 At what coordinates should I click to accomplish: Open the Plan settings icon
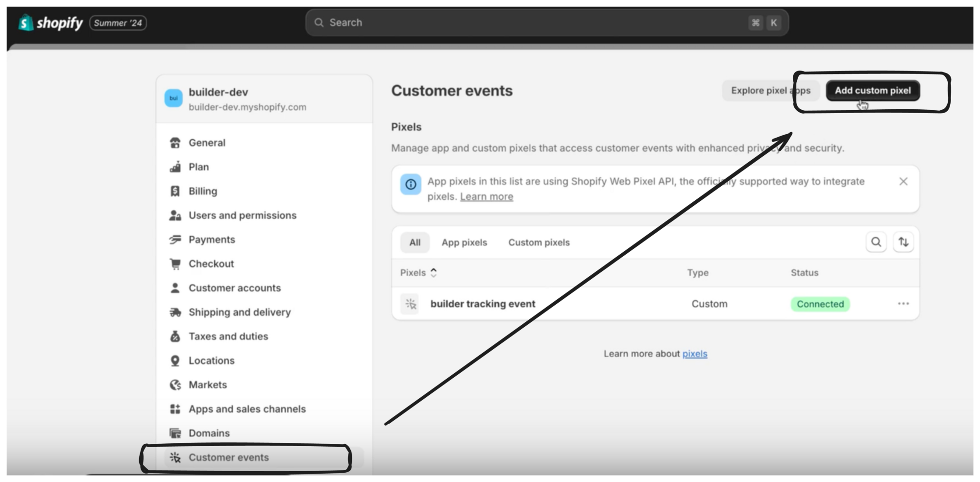pyautogui.click(x=175, y=167)
